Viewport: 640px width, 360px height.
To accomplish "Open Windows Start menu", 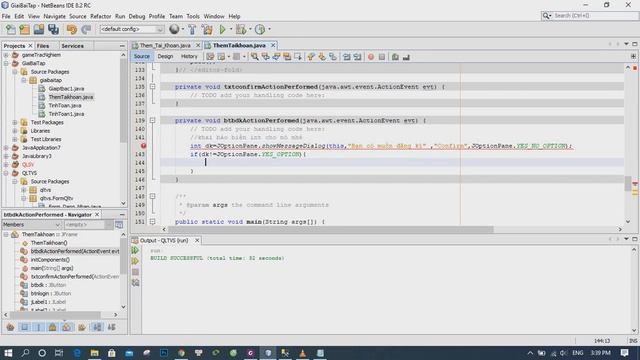I will coord(8,353).
